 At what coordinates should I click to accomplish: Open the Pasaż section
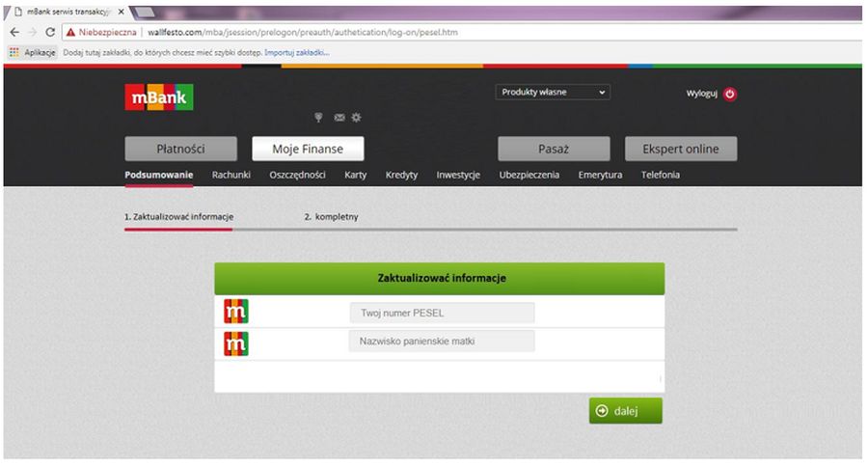(x=554, y=149)
